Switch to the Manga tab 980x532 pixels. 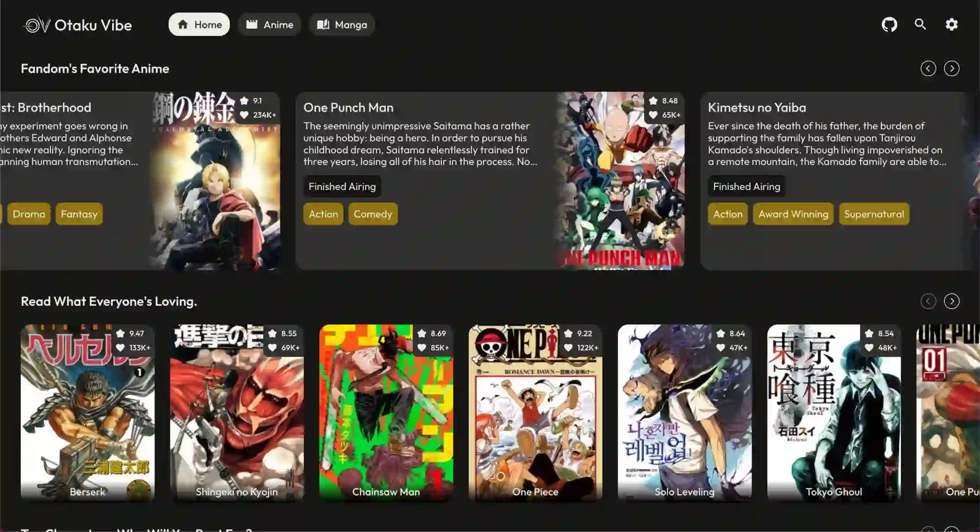pos(342,25)
